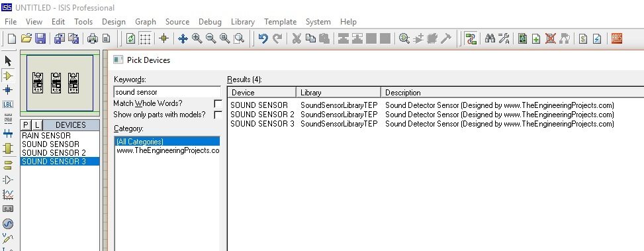This screenshot has height=251, width=644.
Task: Open a design with the folder icon
Action: click(x=26, y=38)
